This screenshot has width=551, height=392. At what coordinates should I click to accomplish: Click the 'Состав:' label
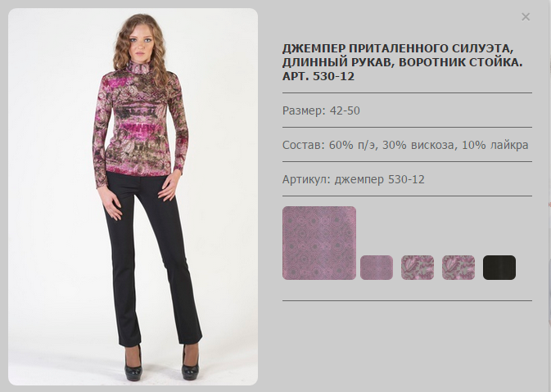point(304,145)
